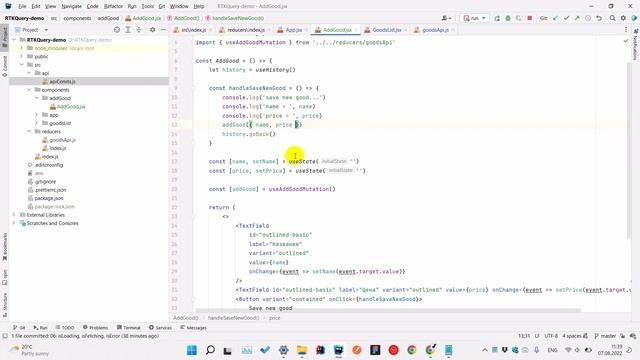Collapse the src folder
The image size is (640, 360).
(x=22, y=65)
